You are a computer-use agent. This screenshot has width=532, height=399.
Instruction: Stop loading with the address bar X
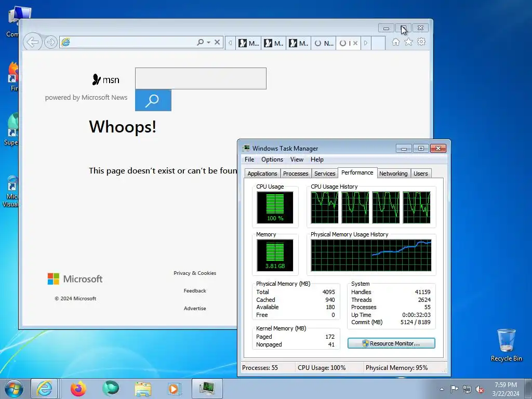pyautogui.click(x=217, y=43)
